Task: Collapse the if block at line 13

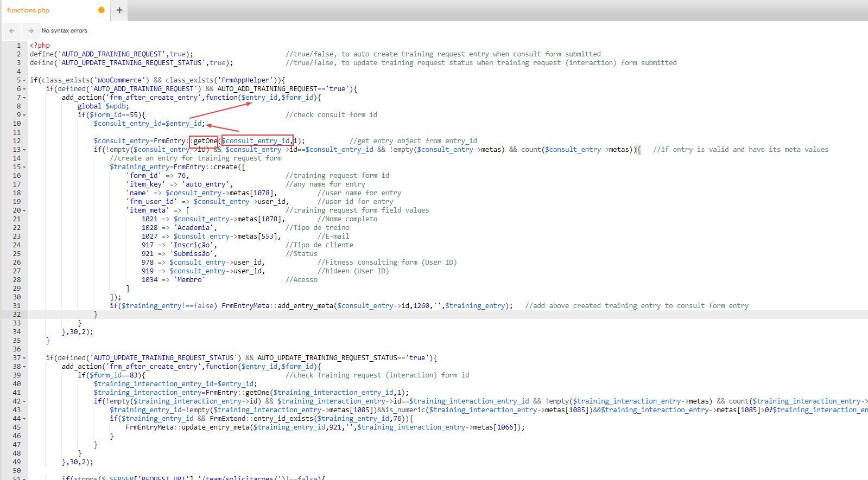Action: click(x=25, y=150)
